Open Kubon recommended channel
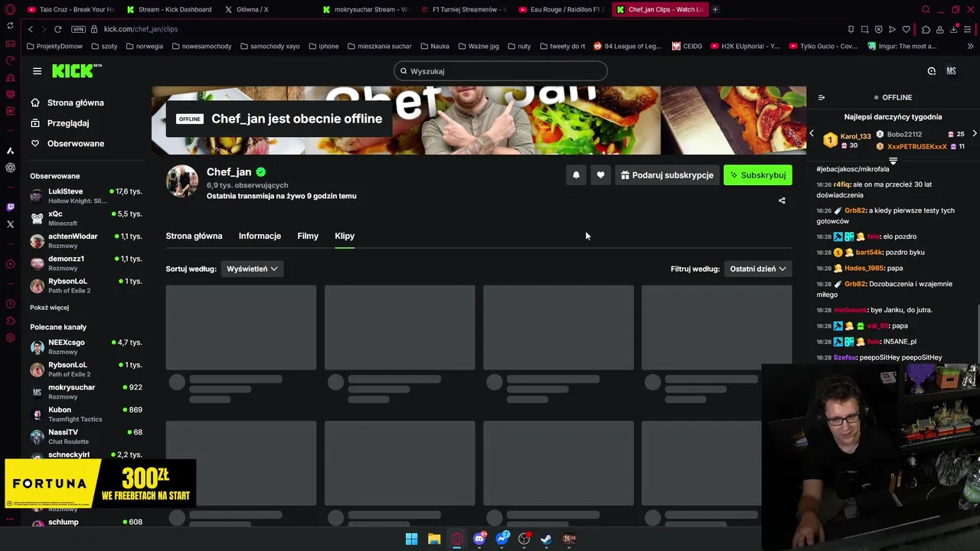This screenshot has width=980, height=551. pos(86,414)
